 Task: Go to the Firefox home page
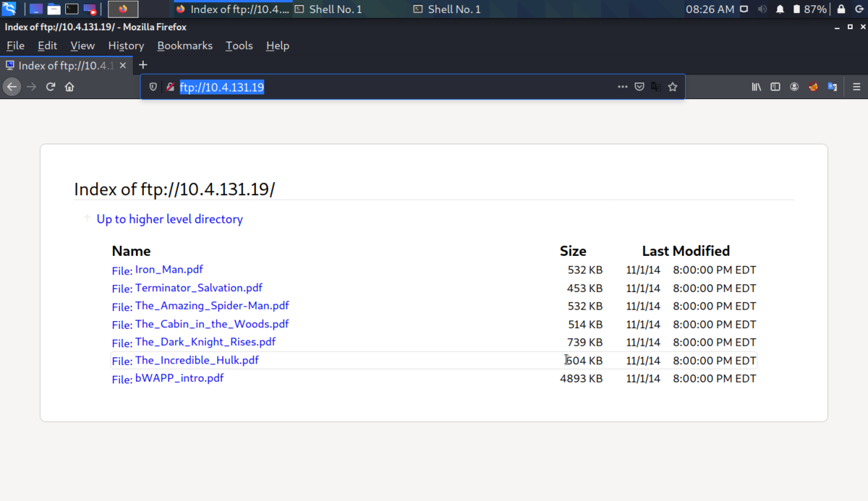(69, 87)
